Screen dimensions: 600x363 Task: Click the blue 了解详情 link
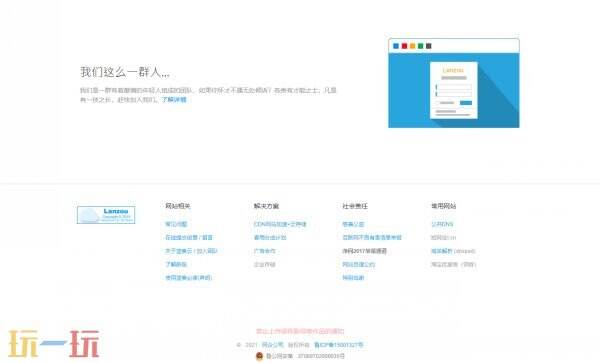[x=174, y=100]
